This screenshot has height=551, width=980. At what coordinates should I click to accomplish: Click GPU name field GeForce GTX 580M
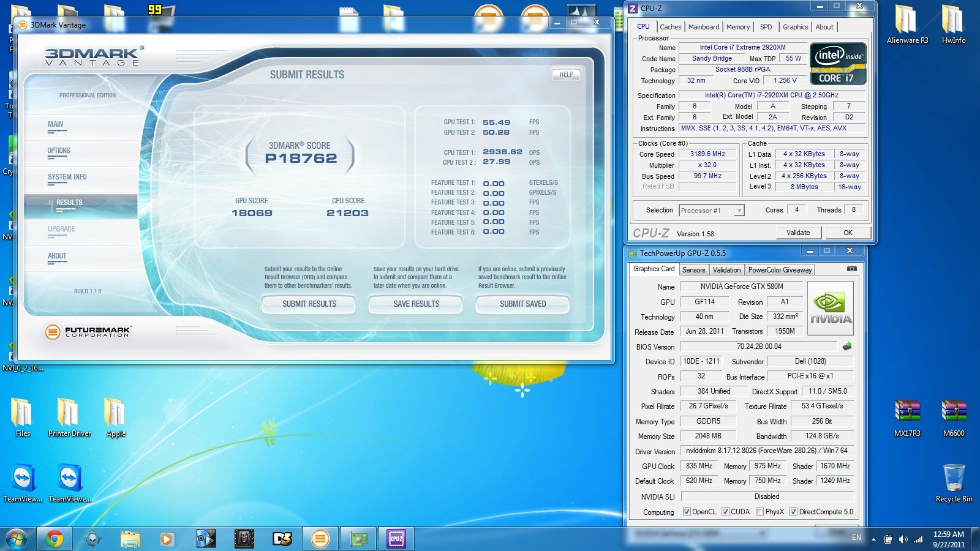click(742, 287)
